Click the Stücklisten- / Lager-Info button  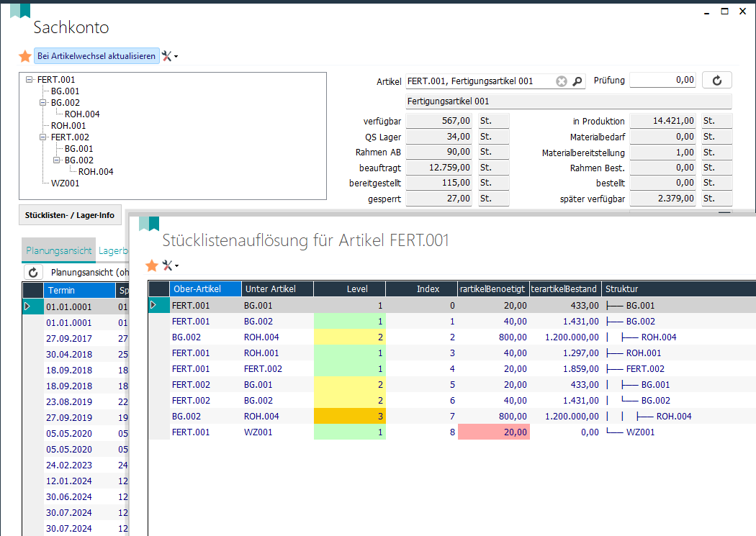click(x=70, y=215)
